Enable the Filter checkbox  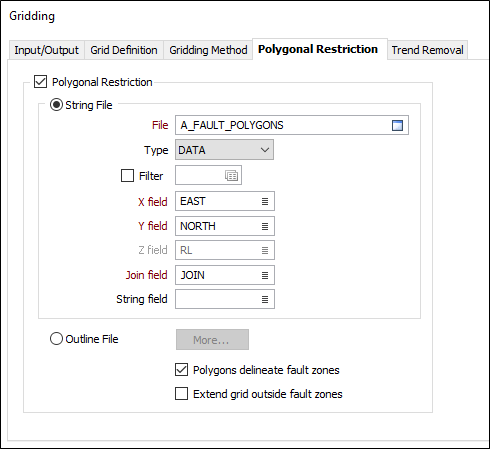pyautogui.click(x=127, y=175)
